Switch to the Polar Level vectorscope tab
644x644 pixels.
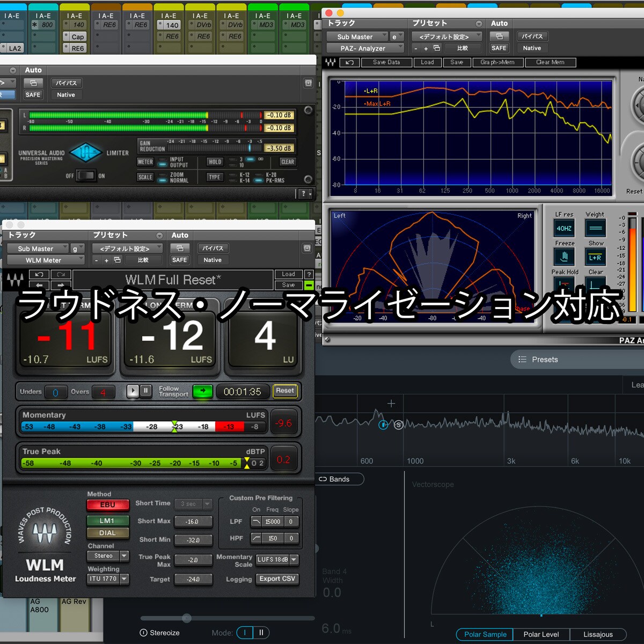[541, 634]
